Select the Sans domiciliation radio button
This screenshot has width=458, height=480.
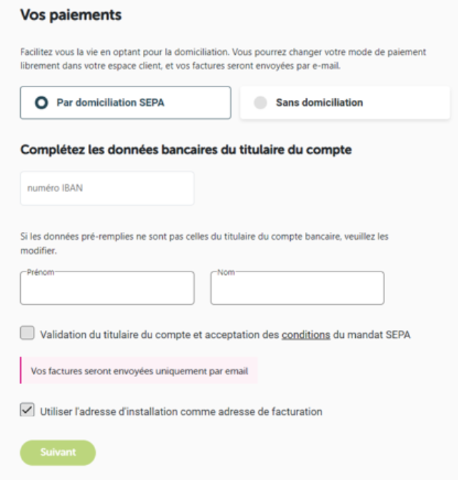tap(260, 103)
